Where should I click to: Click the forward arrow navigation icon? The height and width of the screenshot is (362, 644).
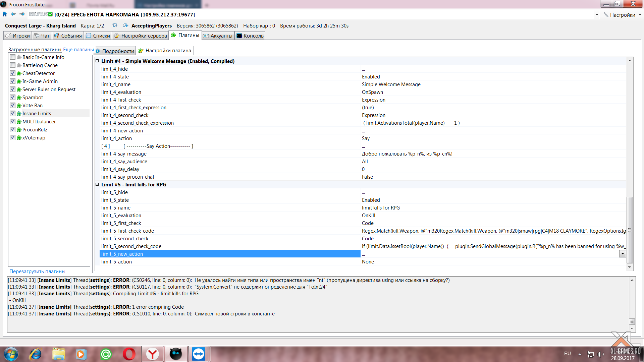(22, 14)
